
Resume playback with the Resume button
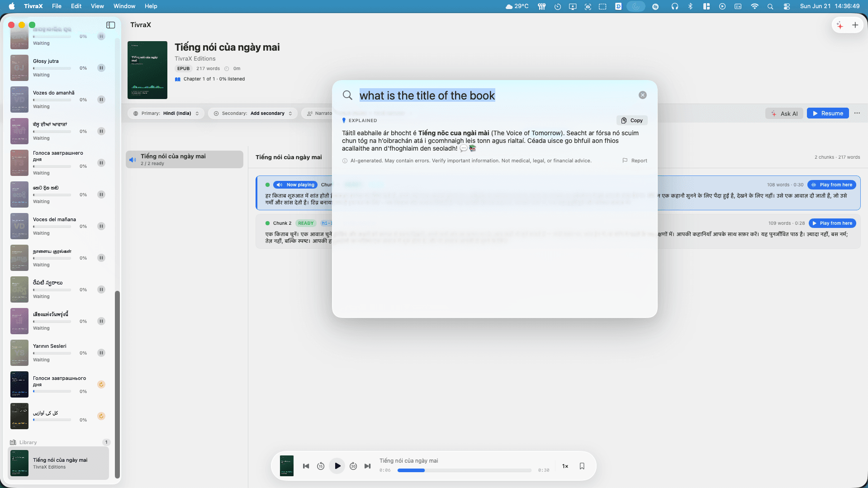[828, 114]
